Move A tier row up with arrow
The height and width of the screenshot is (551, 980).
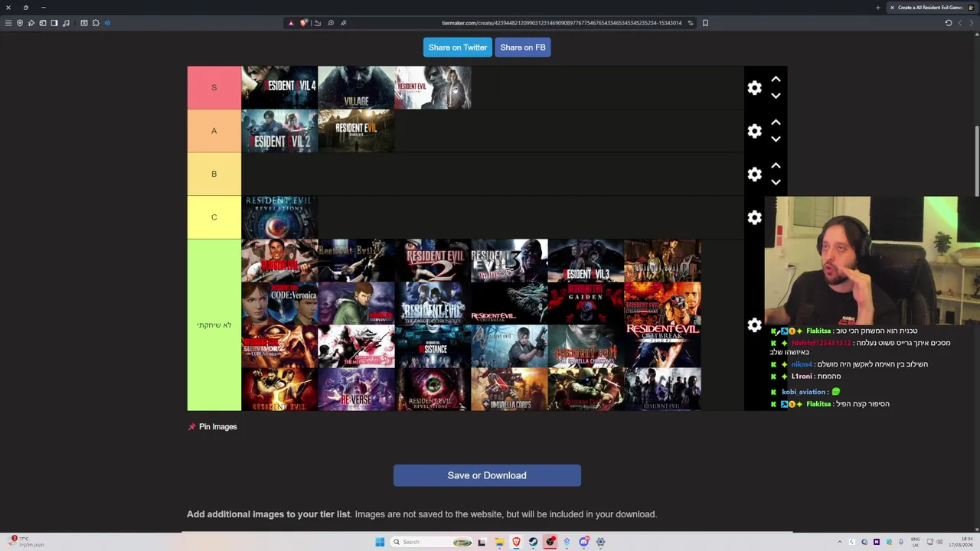tap(776, 122)
